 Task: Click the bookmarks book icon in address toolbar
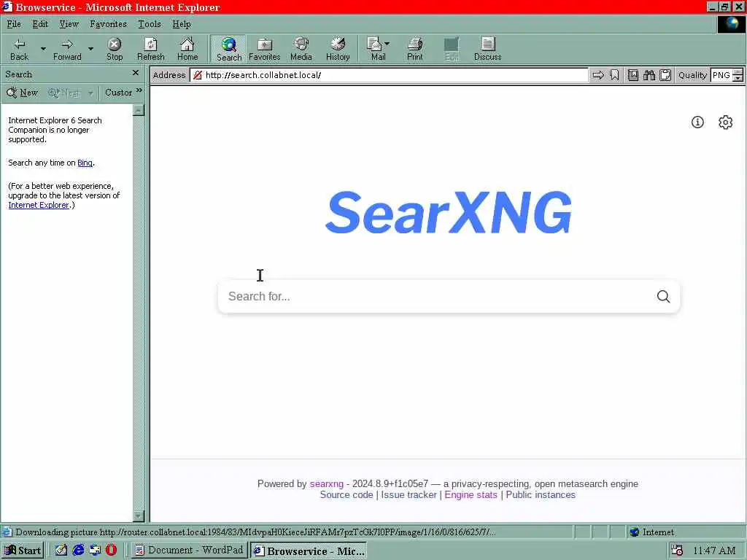click(x=633, y=75)
